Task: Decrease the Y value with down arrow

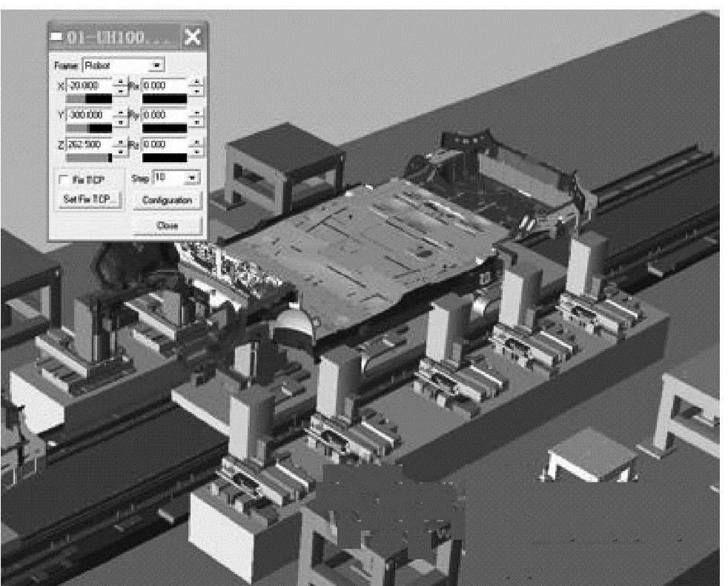Action: [x=121, y=122]
